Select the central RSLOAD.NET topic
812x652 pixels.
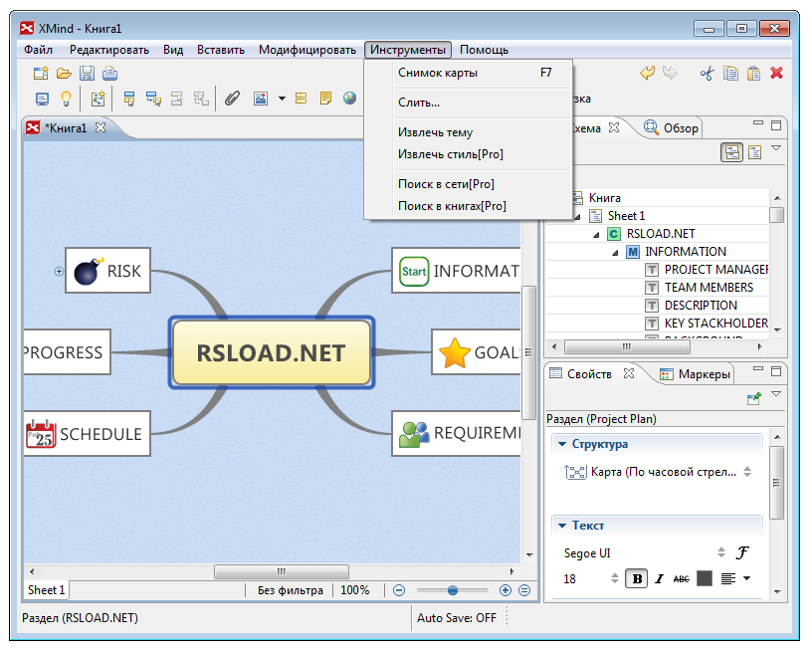pos(272,352)
